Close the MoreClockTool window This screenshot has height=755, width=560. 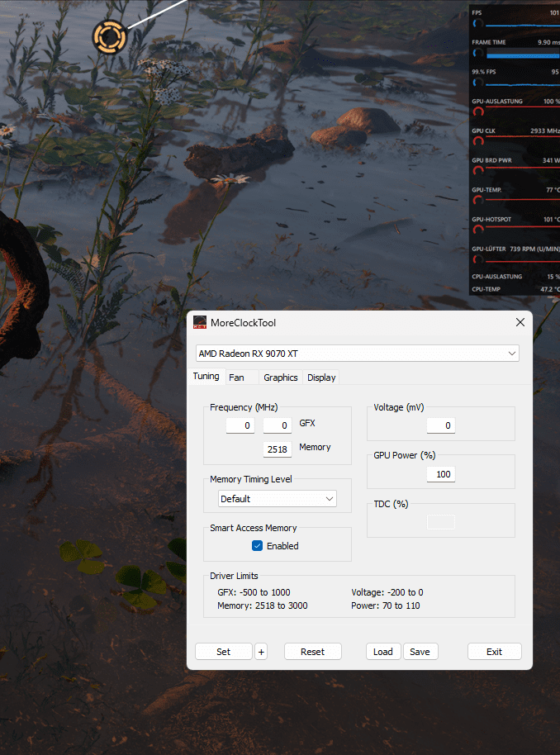click(x=520, y=322)
